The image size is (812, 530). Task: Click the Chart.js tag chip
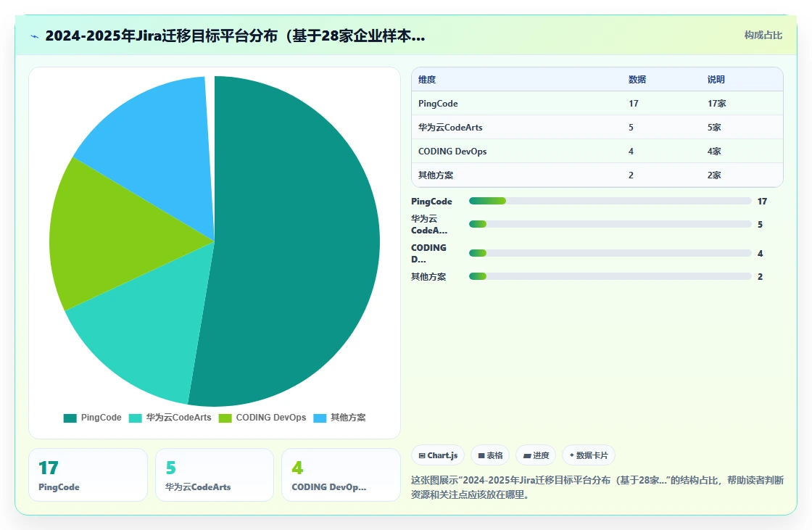[438, 455]
